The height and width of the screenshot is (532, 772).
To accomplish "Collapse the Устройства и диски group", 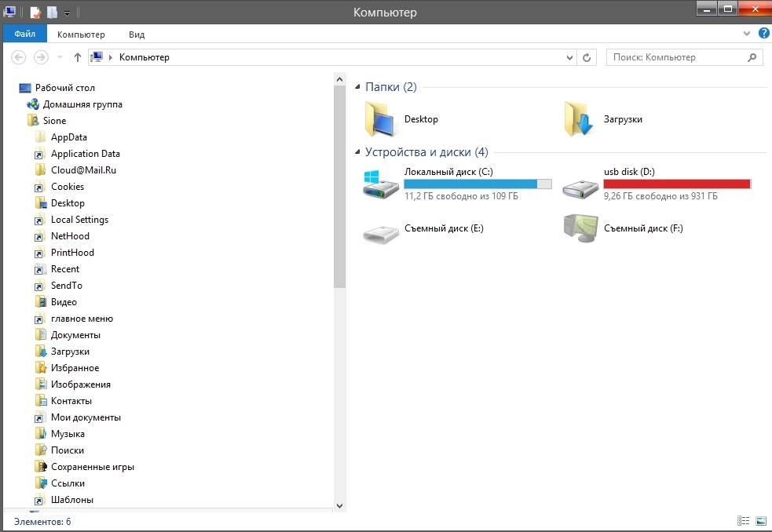I will (358, 152).
